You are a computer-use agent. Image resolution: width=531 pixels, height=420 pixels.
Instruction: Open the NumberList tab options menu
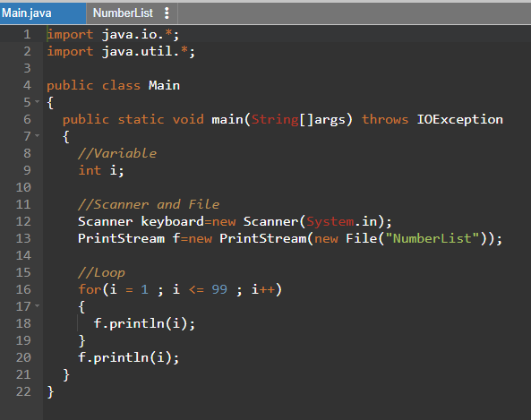[x=167, y=13]
